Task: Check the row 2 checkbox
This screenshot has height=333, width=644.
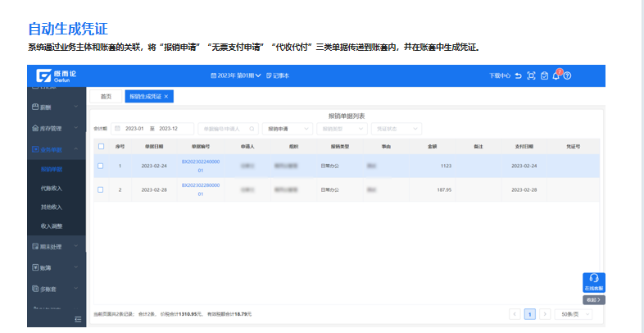Action: [101, 189]
